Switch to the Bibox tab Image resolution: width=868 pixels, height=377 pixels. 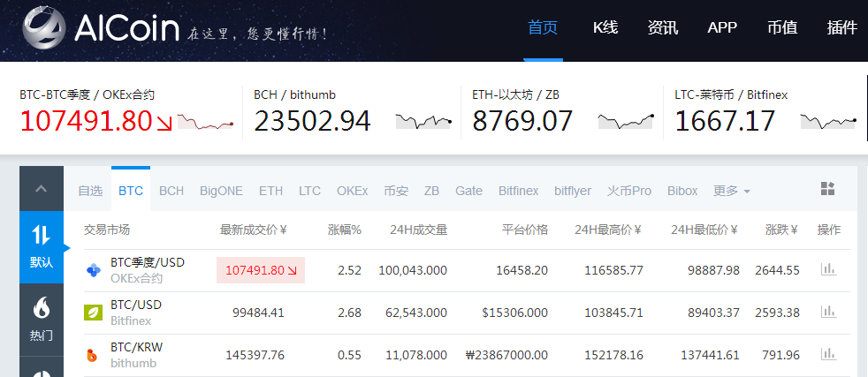pyautogui.click(x=682, y=191)
